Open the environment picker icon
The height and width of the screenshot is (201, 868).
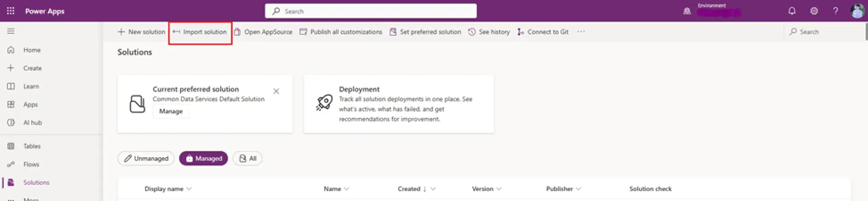(x=687, y=11)
